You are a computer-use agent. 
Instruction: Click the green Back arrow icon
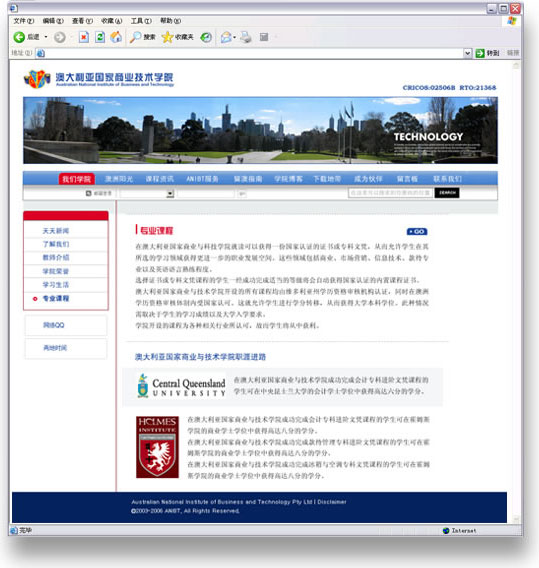tap(19, 37)
